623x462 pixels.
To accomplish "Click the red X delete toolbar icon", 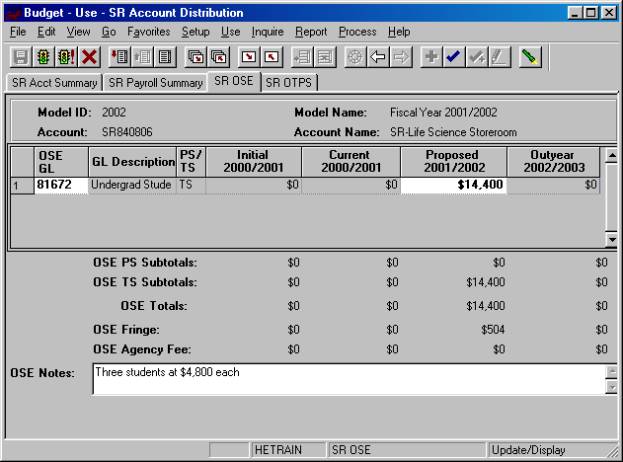I will [x=88, y=58].
